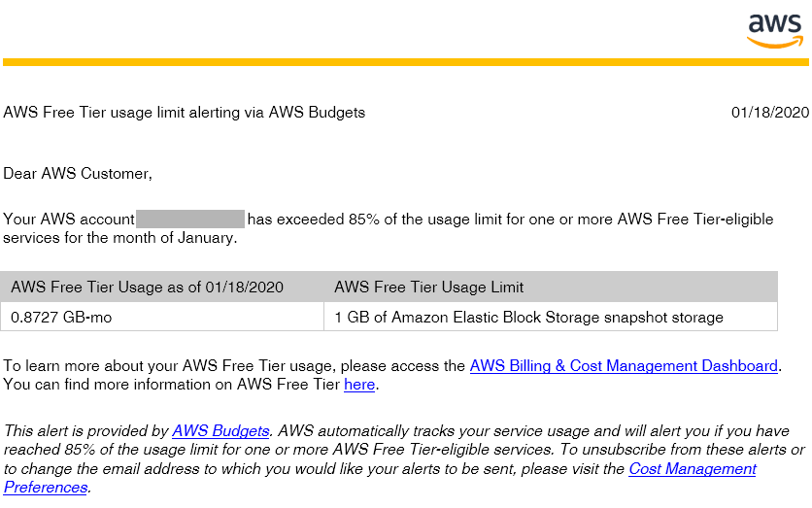This screenshot has width=812, height=508.
Task: Click the 'AWS Free Tier Usage Limit' header
Action: [x=428, y=287]
